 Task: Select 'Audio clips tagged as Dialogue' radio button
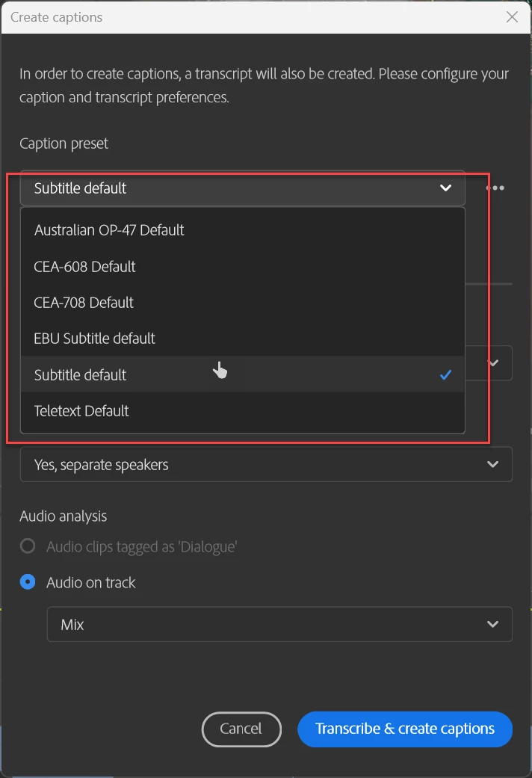pos(28,546)
